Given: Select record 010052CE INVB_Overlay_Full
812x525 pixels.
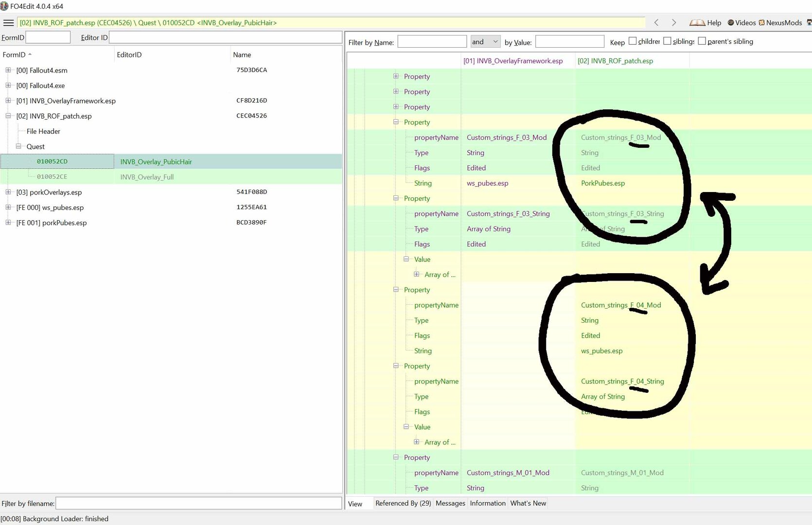Looking at the screenshot, I should (x=171, y=177).
